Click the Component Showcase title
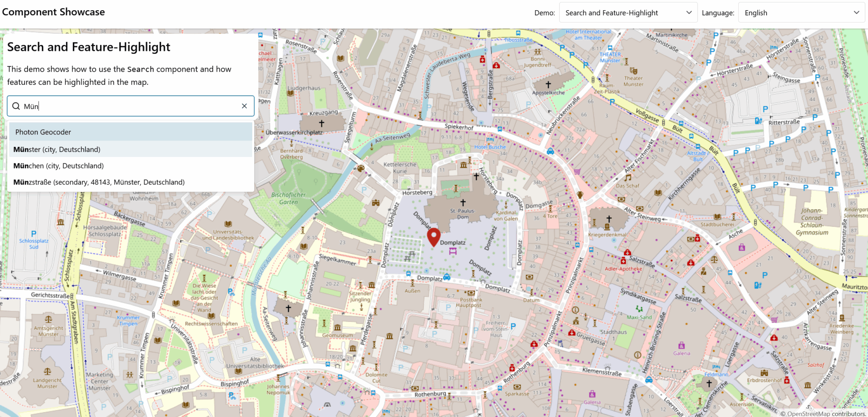This screenshot has height=417, width=868. tap(53, 12)
